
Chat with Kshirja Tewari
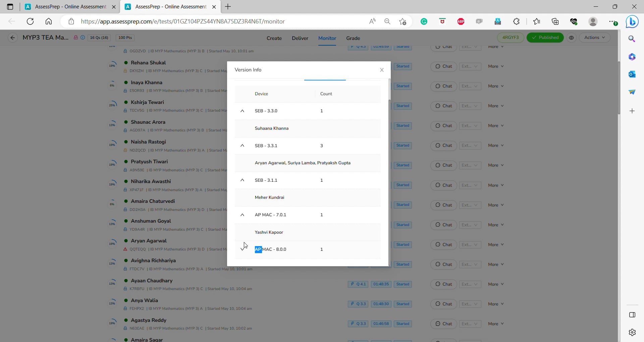443,106
